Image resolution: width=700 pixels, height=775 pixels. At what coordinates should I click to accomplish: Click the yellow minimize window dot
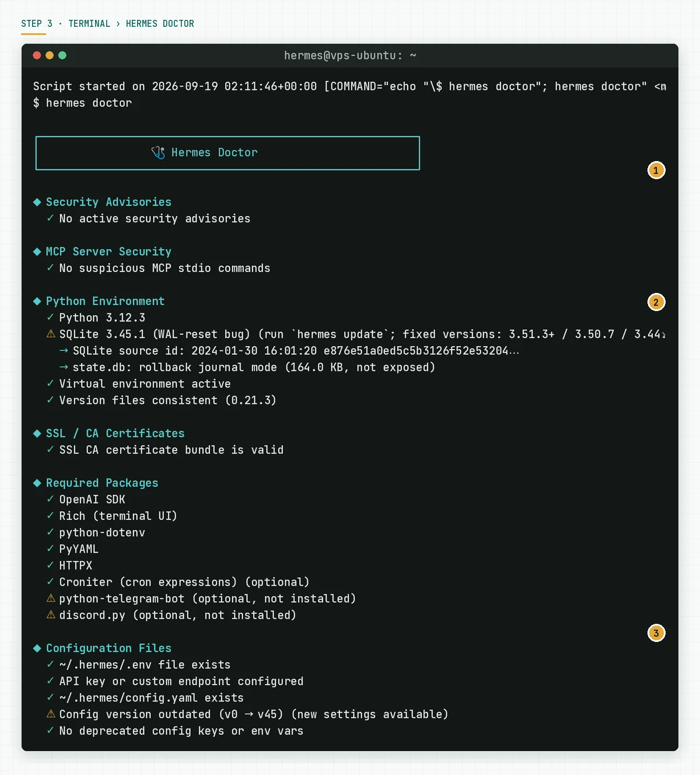pyautogui.click(x=50, y=55)
